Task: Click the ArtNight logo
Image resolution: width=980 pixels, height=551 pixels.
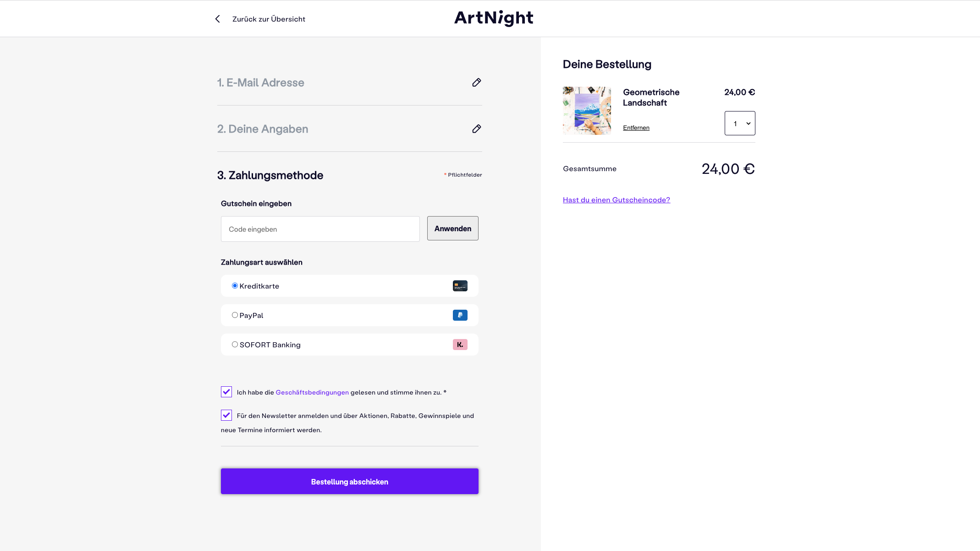Action: [x=494, y=18]
